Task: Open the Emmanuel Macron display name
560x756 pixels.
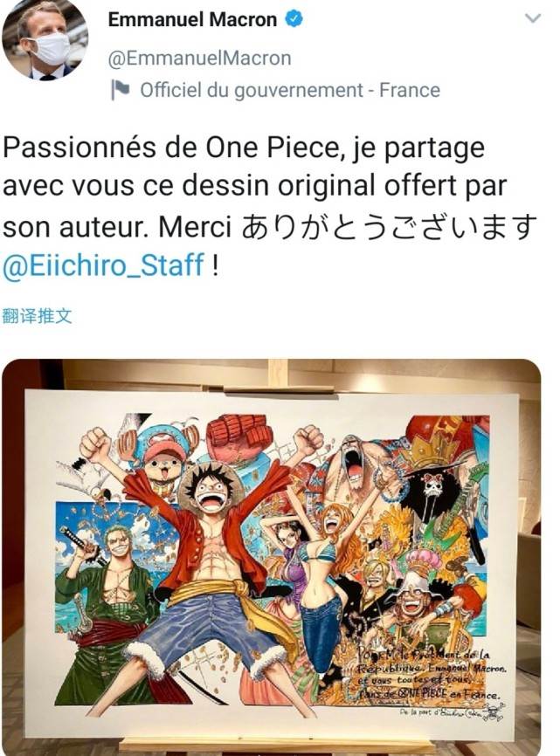Action: click(x=192, y=20)
